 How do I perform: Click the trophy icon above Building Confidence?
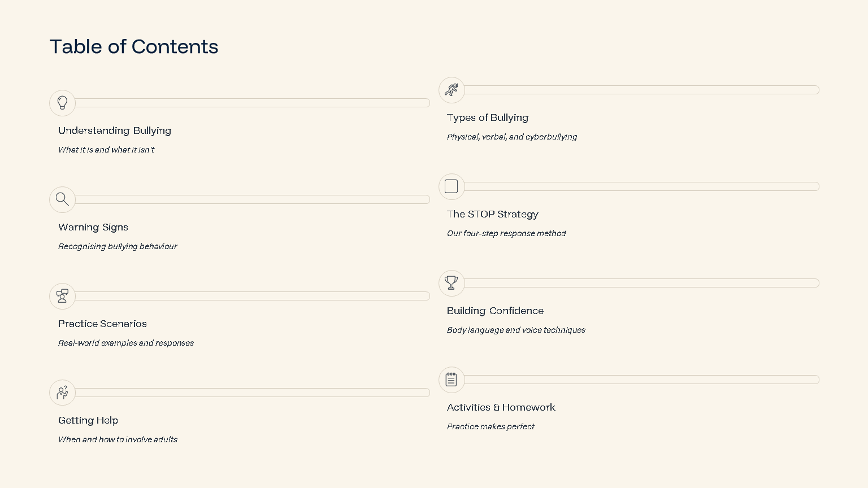(452, 283)
